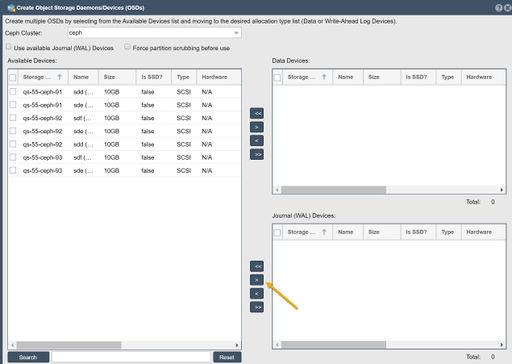The width and height of the screenshot is (512, 364).
Task: Remove all devices from Data Devices (<<)
Action: [x=257, y=113]
